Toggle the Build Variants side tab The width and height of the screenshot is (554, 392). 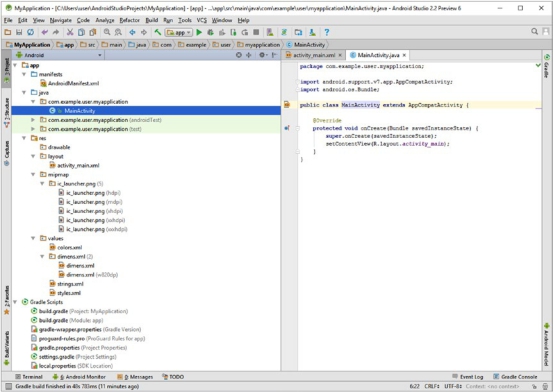pos(7,348)
